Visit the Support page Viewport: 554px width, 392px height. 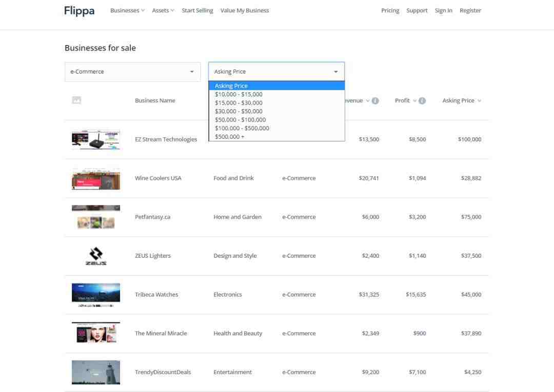pyautogui.click(x=417, y=11)
